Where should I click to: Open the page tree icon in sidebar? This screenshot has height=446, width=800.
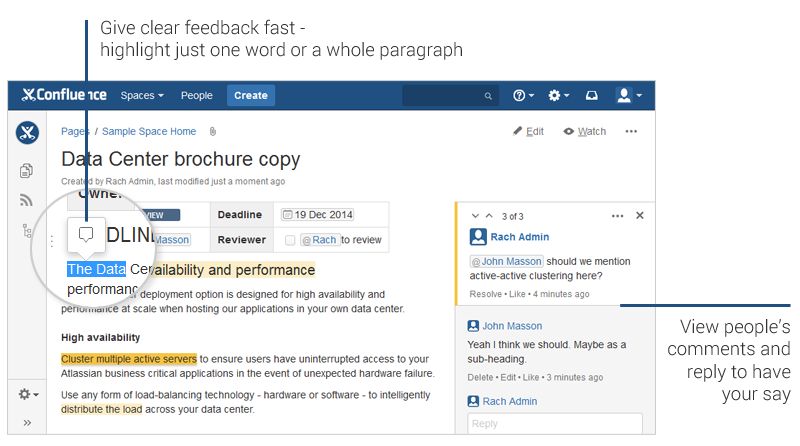click(27, 231)
